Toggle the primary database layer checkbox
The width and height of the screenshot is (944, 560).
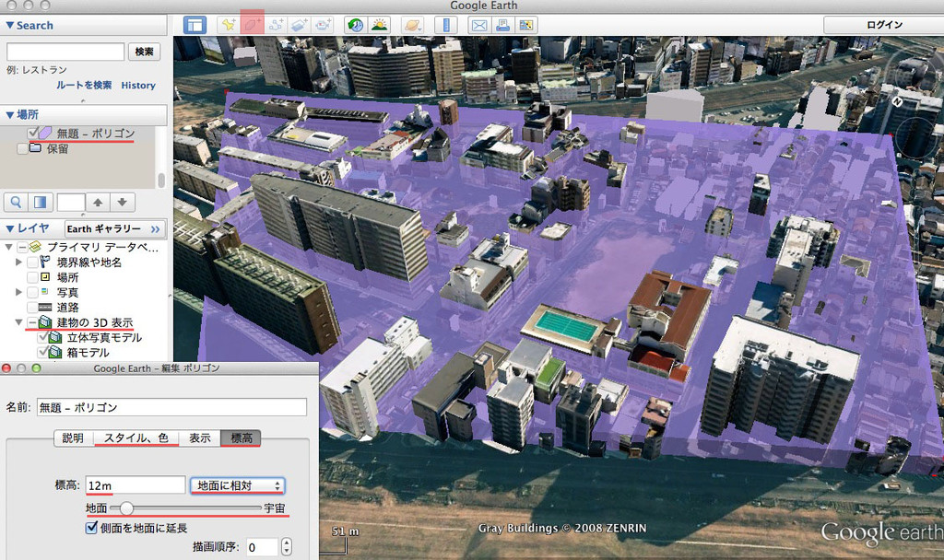pyautogui.click(x=22, y=247)
